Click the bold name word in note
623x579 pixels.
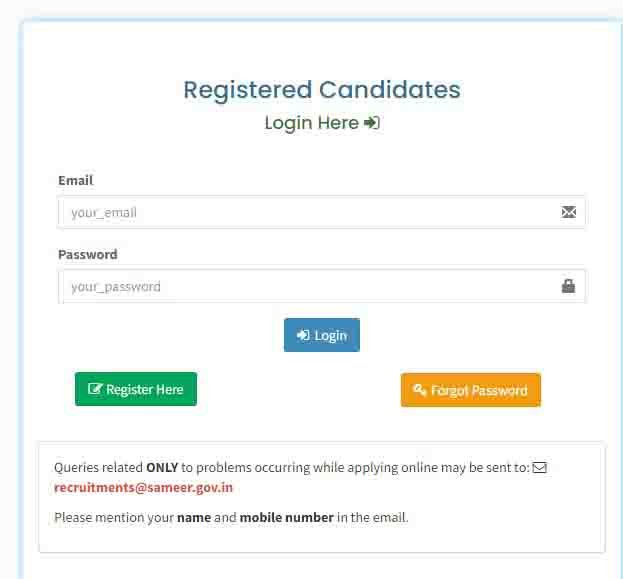(194, 517)
